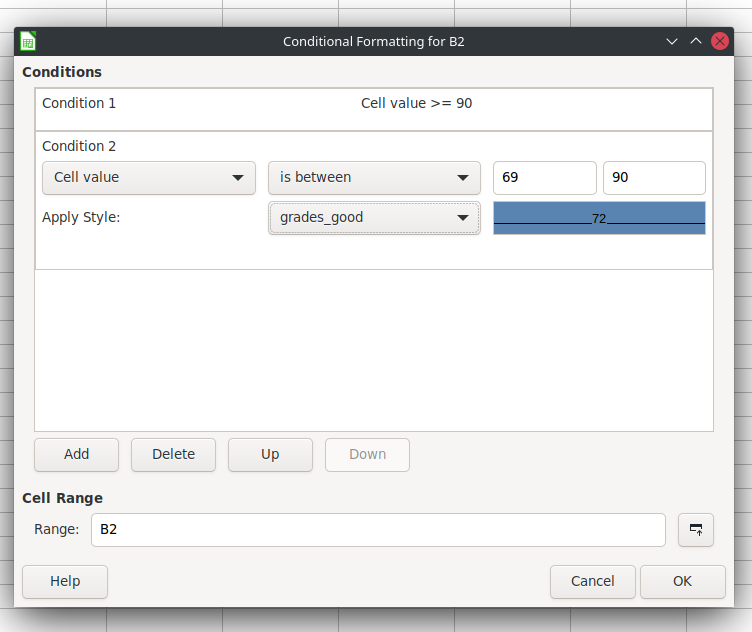This screenshot has height=632, width=752.
Task: Click the Calc spreadsheet icon in title bar
Action: 28,41
